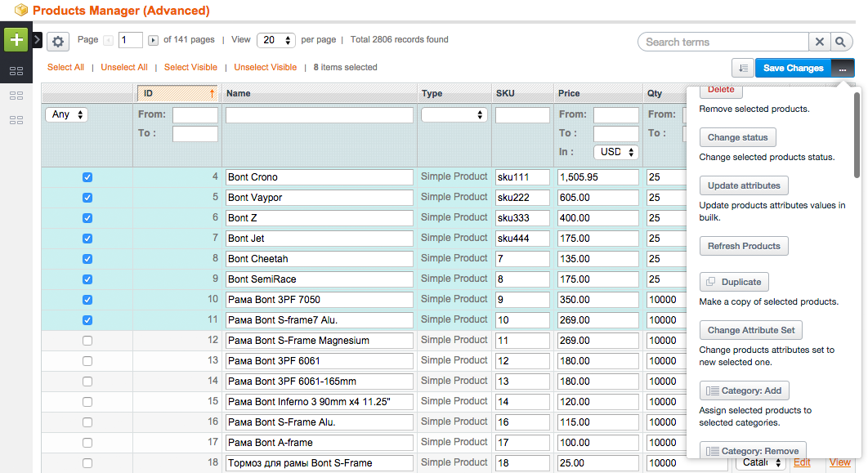
Task: Choose Delete in actions menu
Action: (x=721, y=90)
